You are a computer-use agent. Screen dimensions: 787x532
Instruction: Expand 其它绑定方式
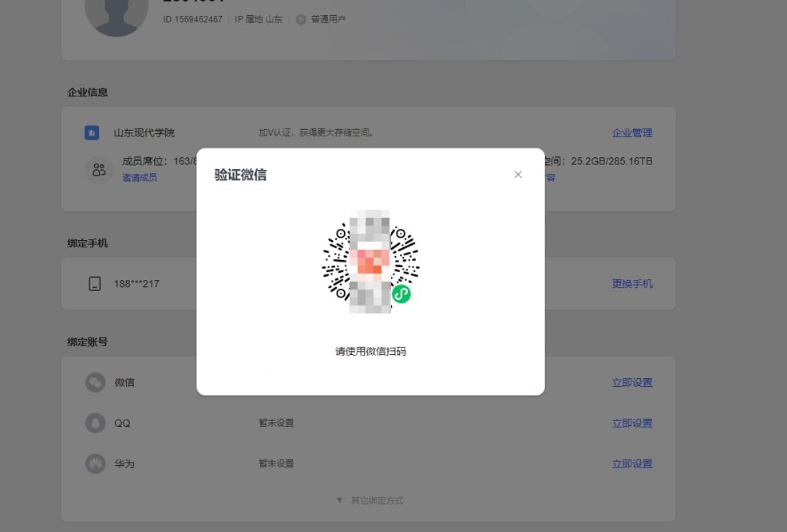[370, 500]
